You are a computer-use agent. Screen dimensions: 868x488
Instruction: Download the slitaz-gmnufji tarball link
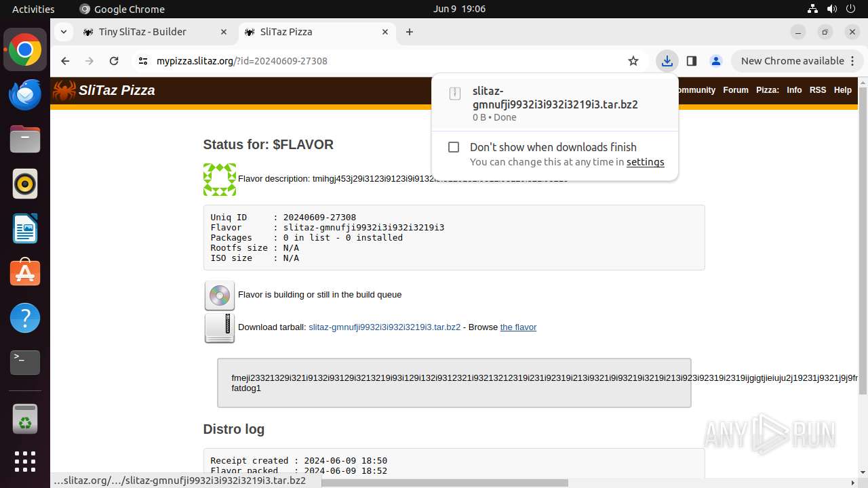384,327
